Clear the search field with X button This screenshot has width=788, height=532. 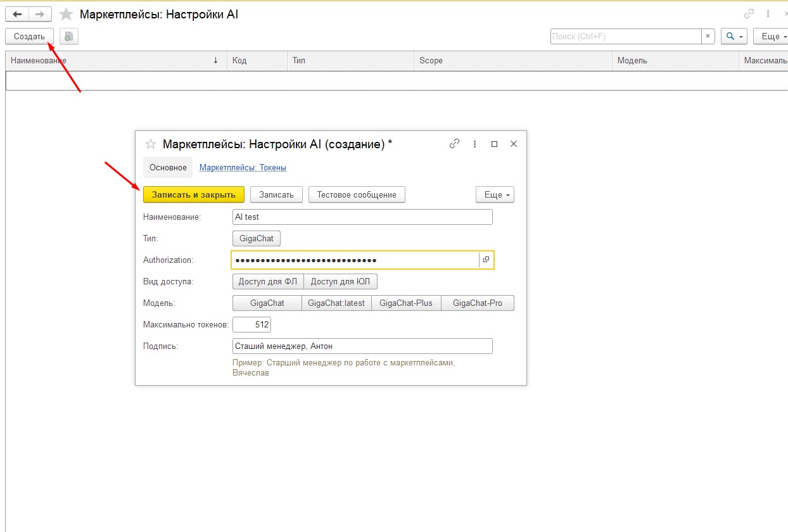(708, 36)
